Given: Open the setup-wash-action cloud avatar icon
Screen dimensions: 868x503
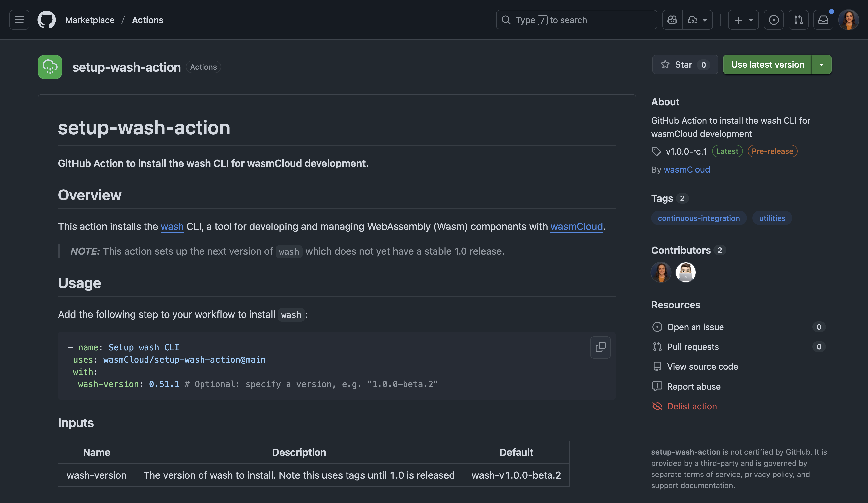Looking at the screenshot, I should coord(50,67).
